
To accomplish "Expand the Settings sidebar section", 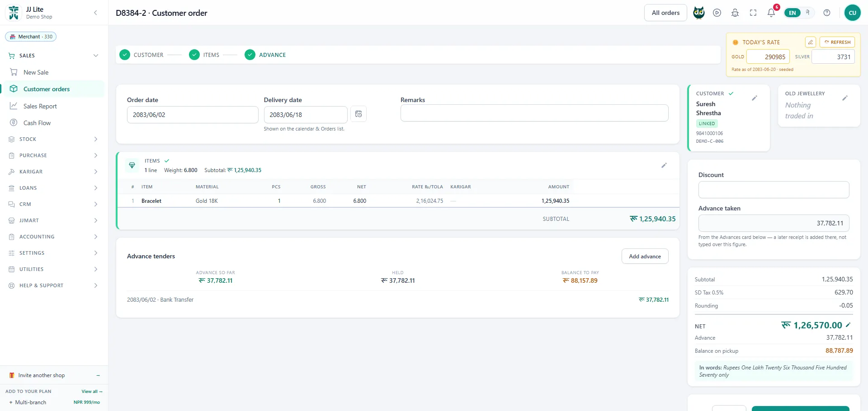I will point(54,253).
